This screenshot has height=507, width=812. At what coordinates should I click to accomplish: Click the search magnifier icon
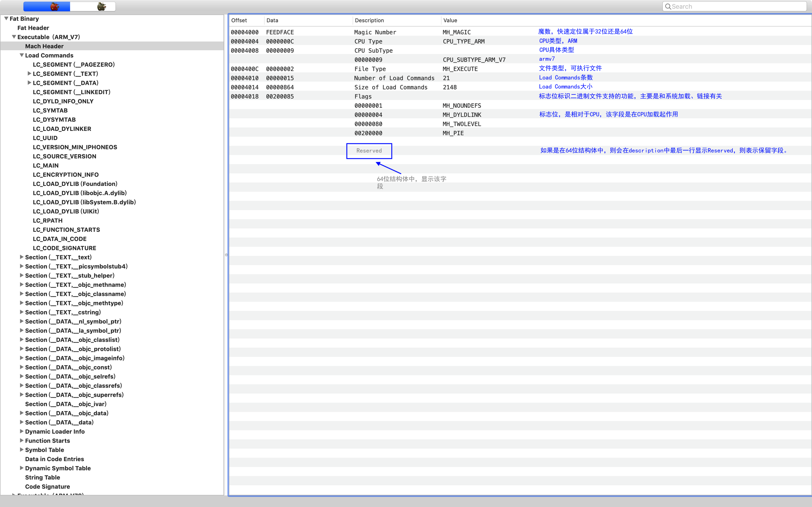[668, 7]
